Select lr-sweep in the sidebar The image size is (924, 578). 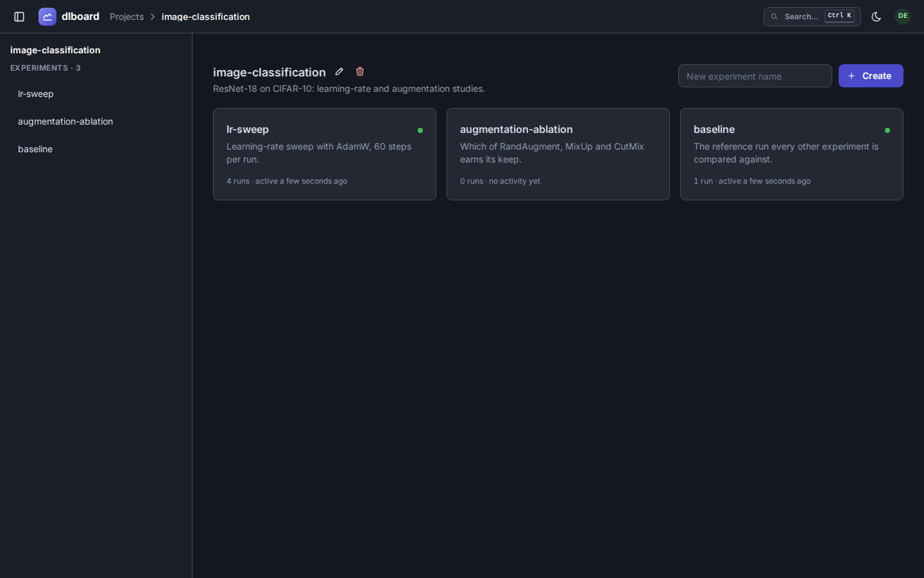(x=96, y=94)
